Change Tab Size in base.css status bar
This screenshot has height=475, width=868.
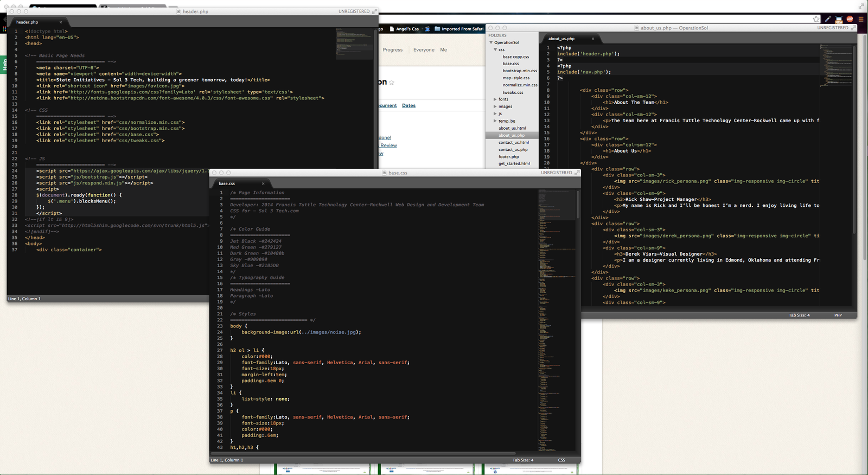click(523, 460)
